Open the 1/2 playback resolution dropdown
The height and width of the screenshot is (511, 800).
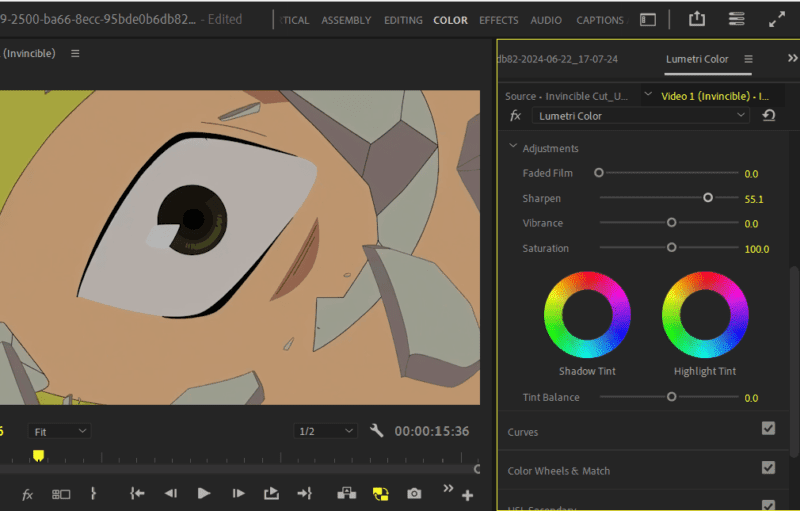click(x=326, y=431)
